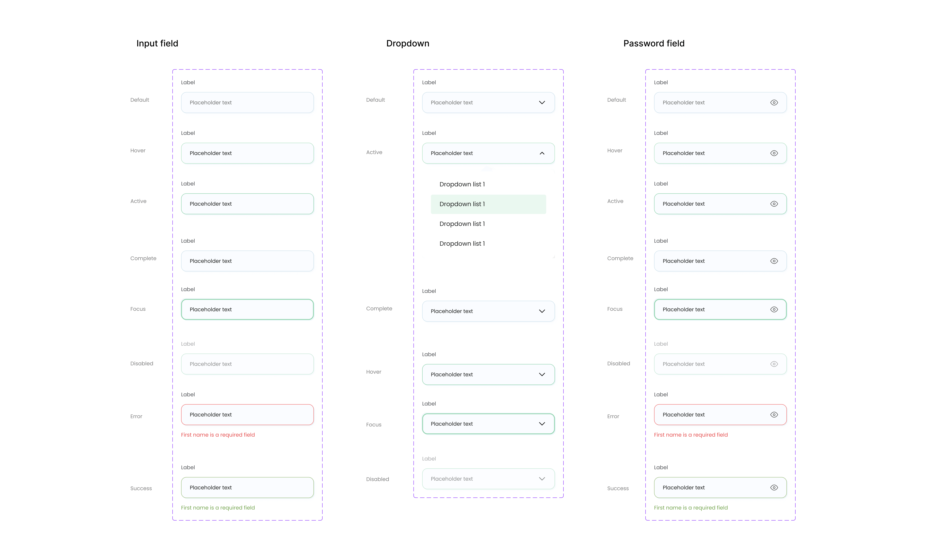Click the "Error" state label beside the Input field column

pyautogui.click(x=136, y=417)
